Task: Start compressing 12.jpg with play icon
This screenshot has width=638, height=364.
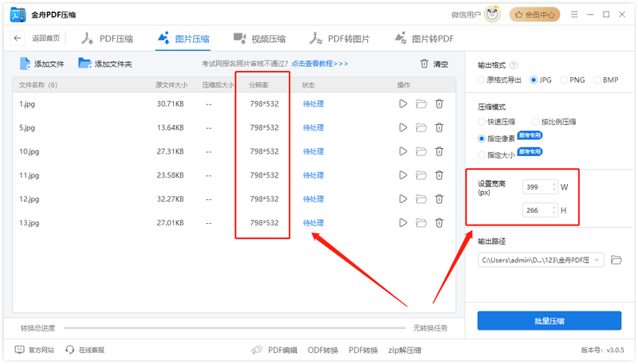Action: [x=403, y=199]
